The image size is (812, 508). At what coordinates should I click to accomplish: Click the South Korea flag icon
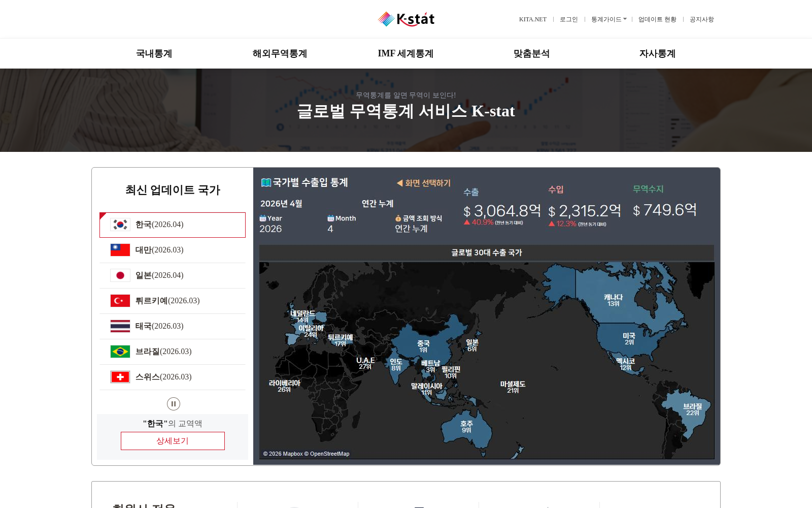pyautogui.click(x=120, y=225)
